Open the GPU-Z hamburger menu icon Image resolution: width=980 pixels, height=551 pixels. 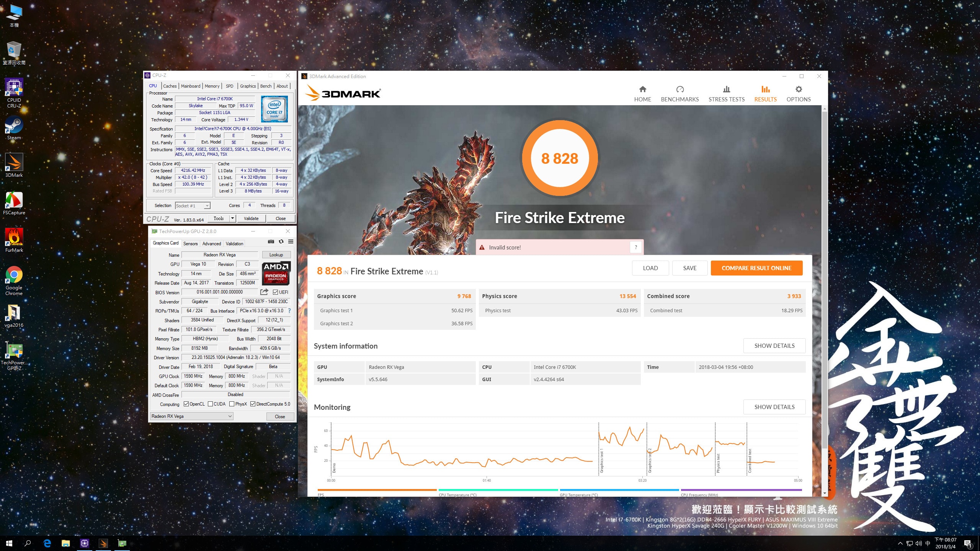point(291,241)
